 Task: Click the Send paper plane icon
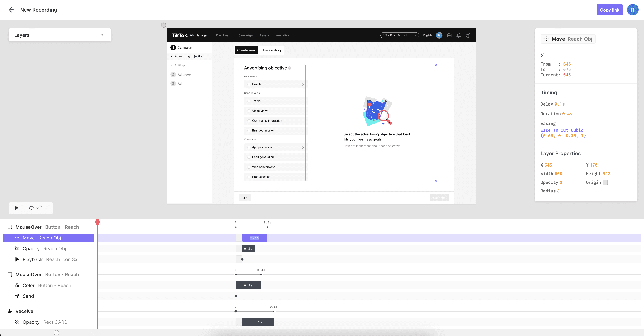[x=17, y=296]
